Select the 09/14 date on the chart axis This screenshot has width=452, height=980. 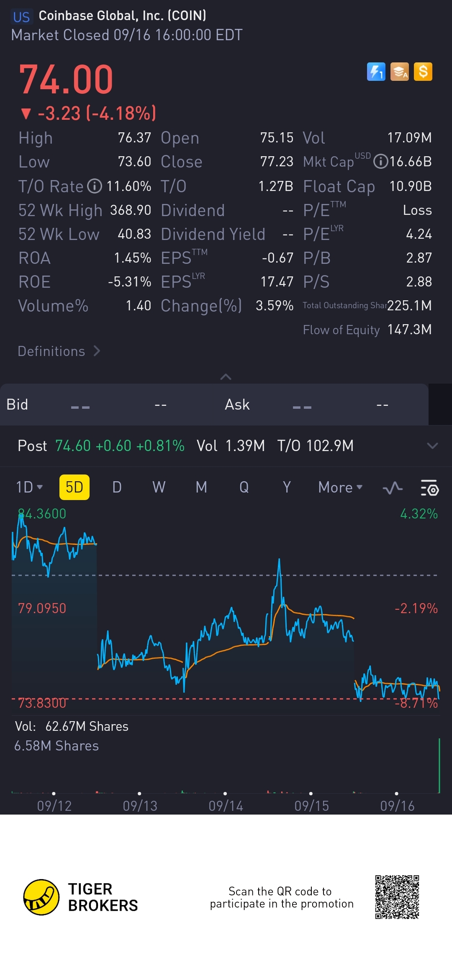[226, 806]
